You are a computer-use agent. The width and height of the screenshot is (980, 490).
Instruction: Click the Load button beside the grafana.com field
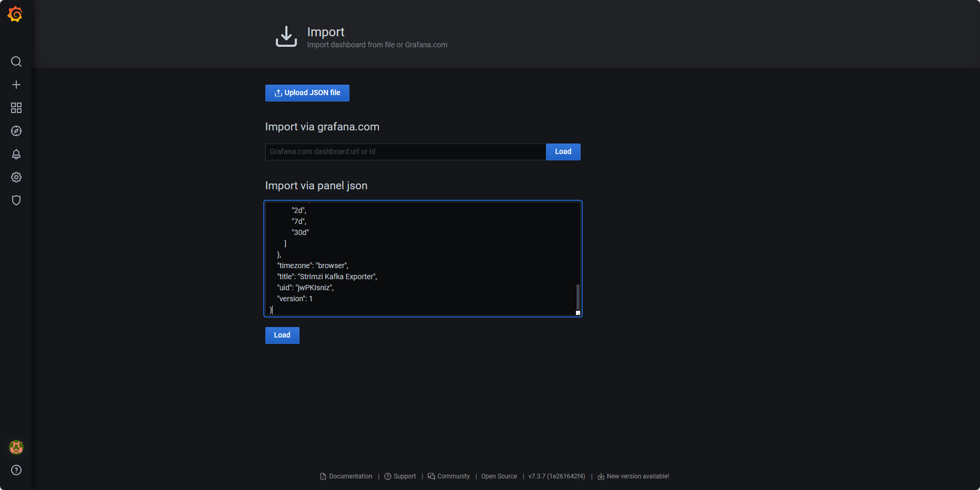click(x=563, y=152)
